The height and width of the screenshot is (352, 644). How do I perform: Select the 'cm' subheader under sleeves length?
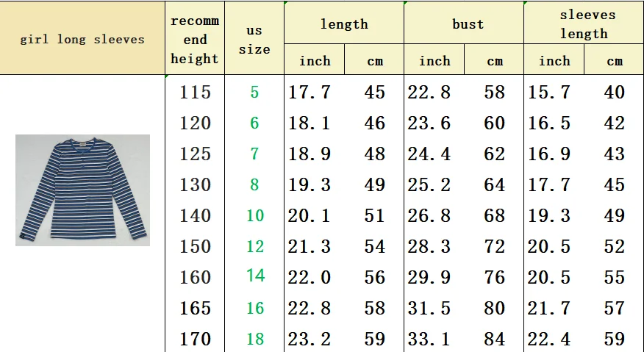click(614, 60)
